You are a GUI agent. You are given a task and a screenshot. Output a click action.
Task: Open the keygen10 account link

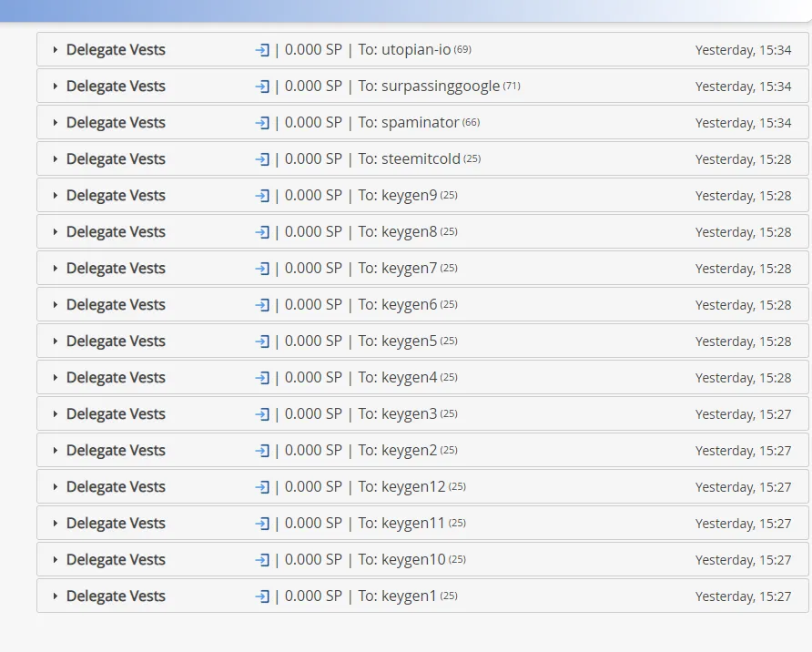(413, 560)
